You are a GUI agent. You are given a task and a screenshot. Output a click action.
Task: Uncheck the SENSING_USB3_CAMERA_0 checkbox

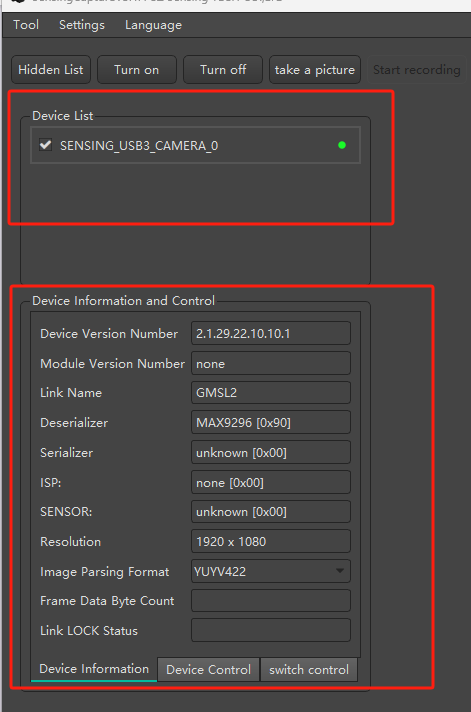[x=45, y=145]
